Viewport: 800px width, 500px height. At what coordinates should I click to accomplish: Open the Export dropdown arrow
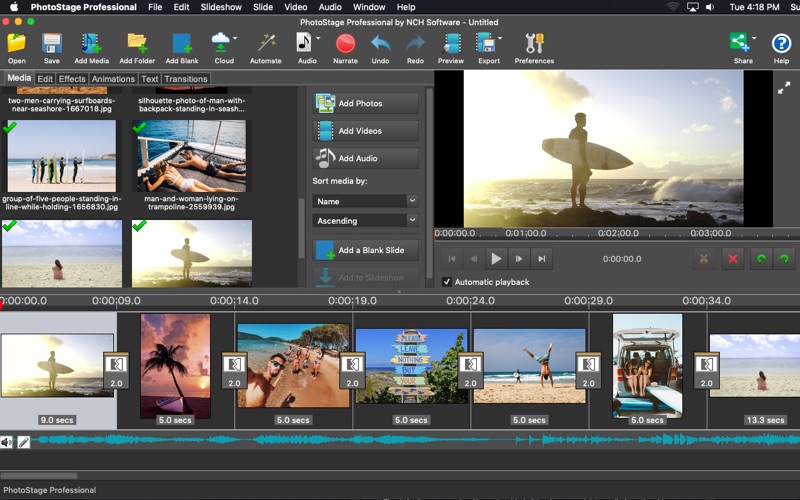coord(500,40)
